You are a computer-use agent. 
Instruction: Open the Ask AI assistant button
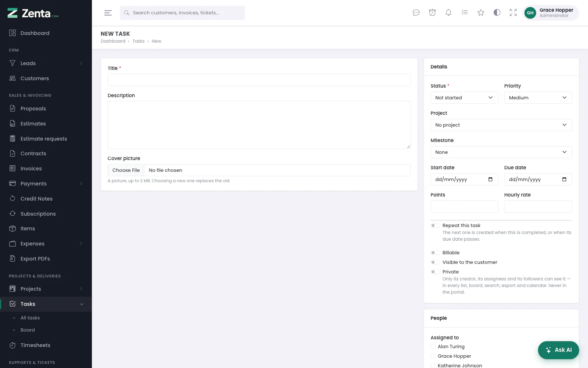click(x=559, y=350)
